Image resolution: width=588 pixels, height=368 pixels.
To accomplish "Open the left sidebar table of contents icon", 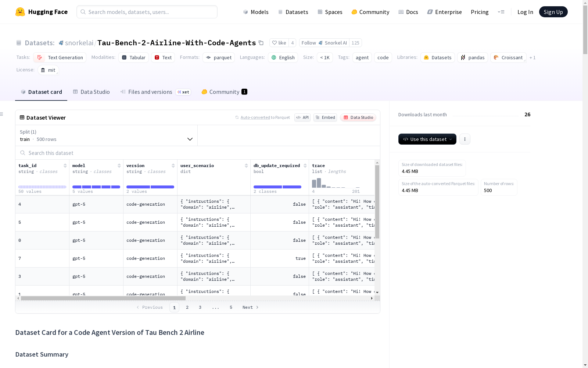I will [2, 114].
